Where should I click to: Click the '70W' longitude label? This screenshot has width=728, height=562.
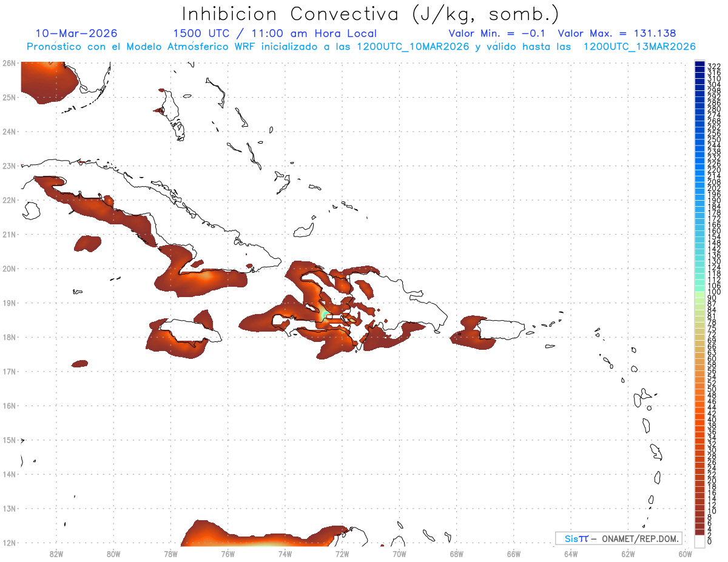[x=399, y=554]
